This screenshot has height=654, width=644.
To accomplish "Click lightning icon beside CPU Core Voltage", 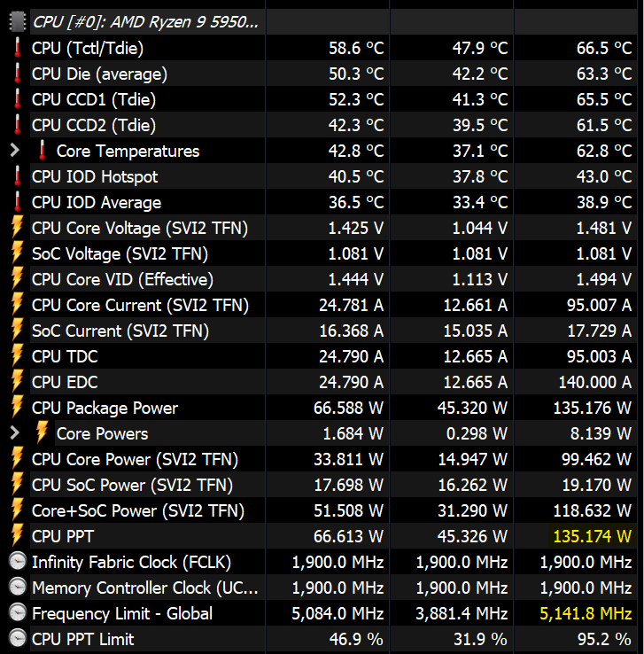I will [17, 228].
